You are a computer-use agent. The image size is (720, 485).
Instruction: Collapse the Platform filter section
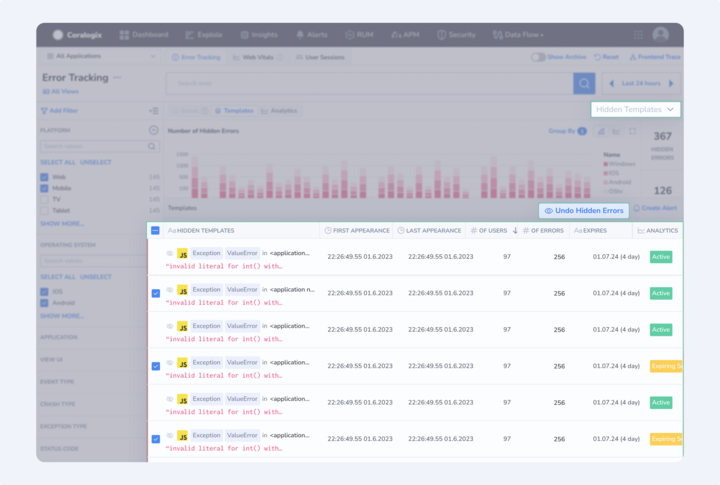tap(153, 130)
